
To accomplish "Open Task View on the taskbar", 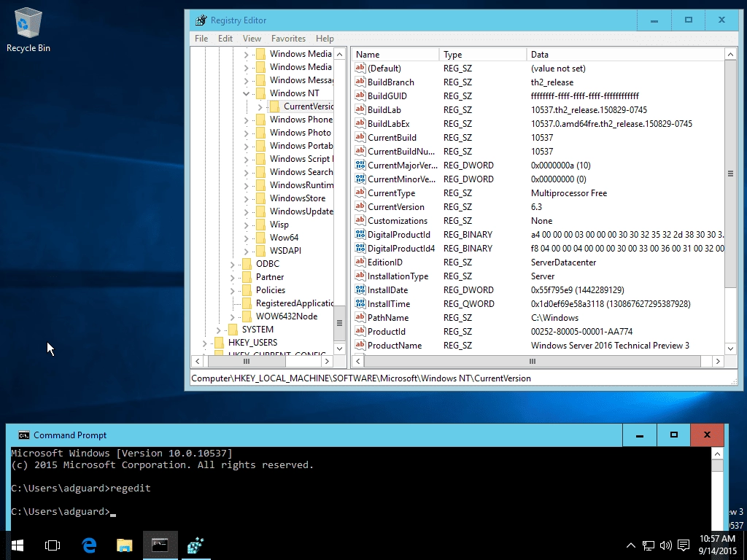I will [53, 545].
